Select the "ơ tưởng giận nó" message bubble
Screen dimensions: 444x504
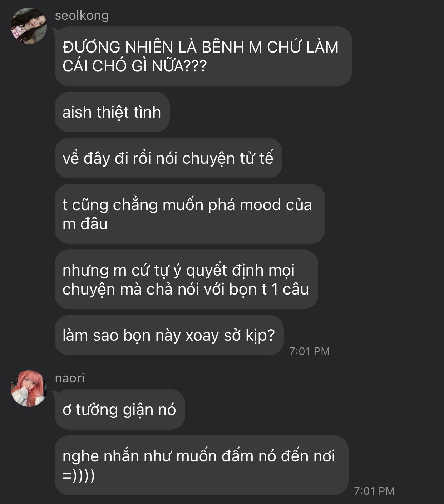pos(119,409)
